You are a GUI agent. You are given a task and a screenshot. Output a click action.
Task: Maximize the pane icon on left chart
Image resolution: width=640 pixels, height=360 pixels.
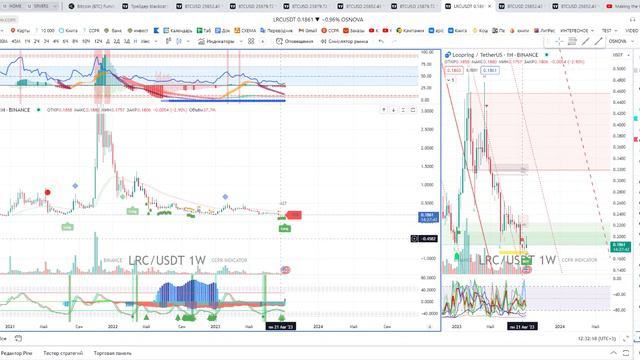pyautogui.click(x=413, y=110)
